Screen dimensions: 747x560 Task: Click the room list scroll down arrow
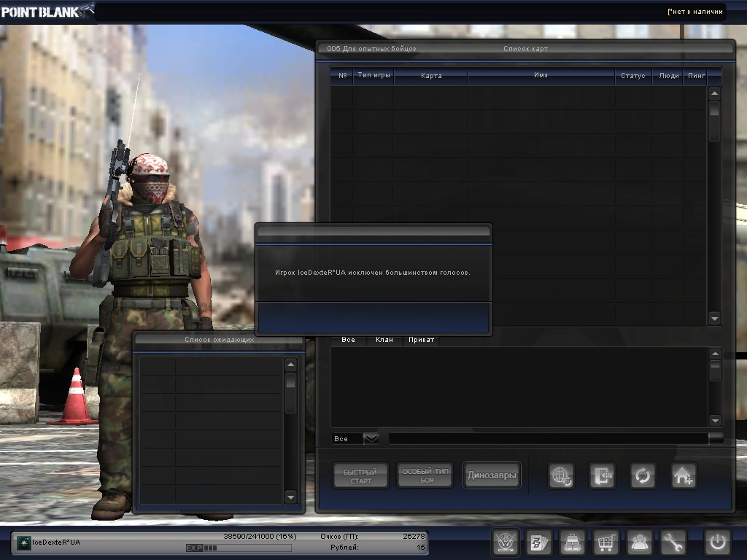[x=714, y=318]
